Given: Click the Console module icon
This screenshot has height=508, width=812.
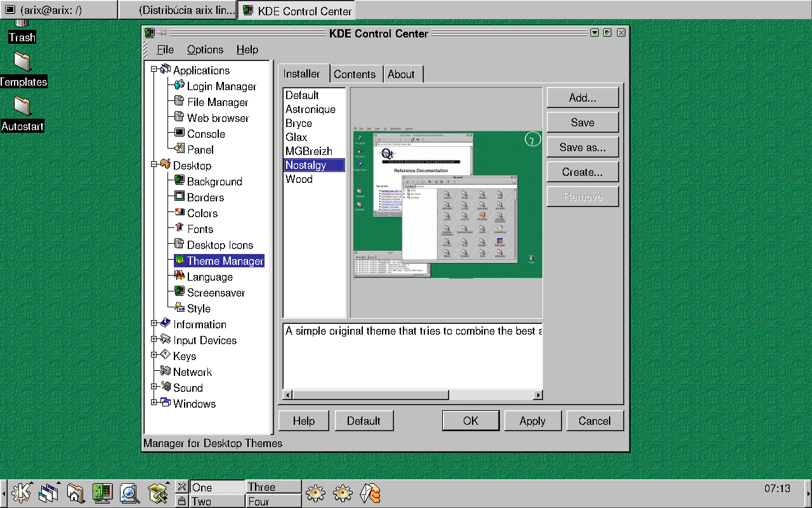Looking at the screenshot, I should [180, 133].
